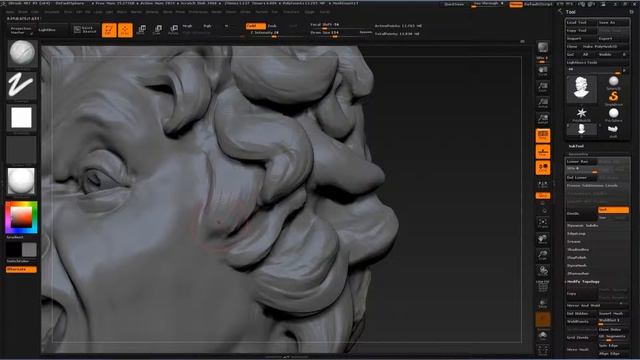640x360 pixels.
Task: Toggle PolyFrame line fill display
Action: click(542, 287)
